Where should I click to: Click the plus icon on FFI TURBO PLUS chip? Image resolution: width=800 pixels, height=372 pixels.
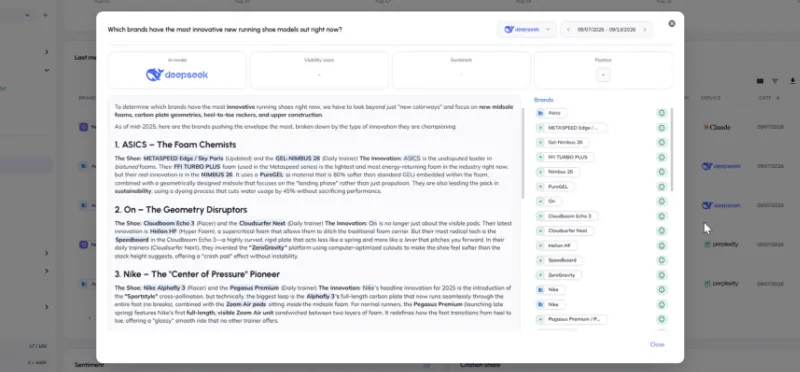point(540,157)
